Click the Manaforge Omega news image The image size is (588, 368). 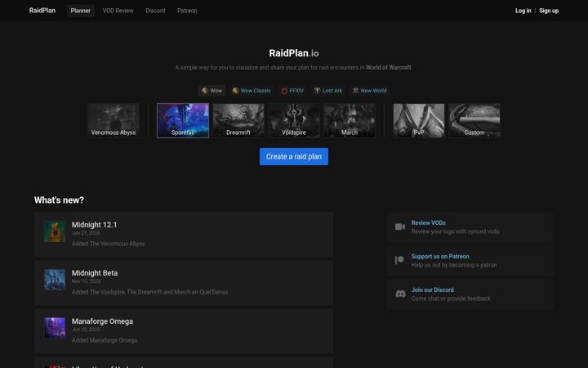click(55, 328)
